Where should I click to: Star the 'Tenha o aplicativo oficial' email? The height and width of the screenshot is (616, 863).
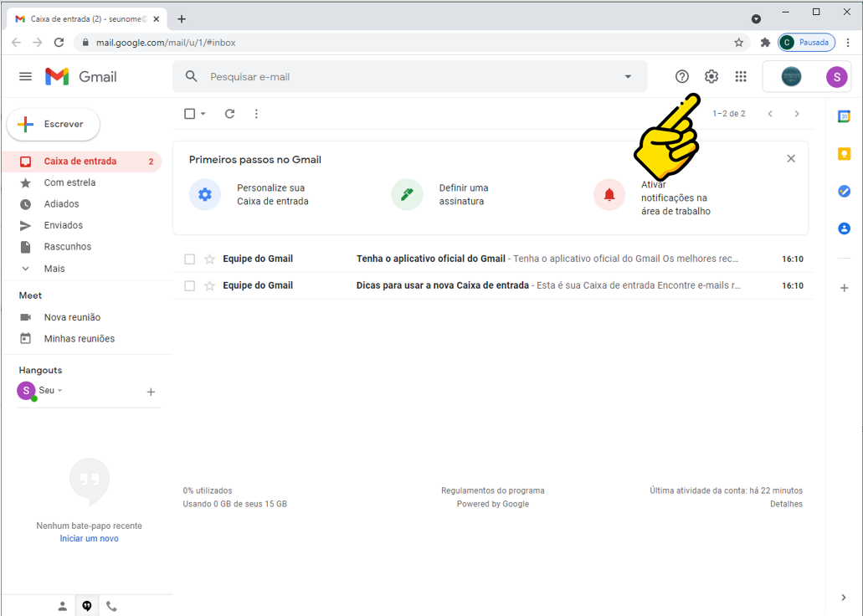[x=210, y=259]
